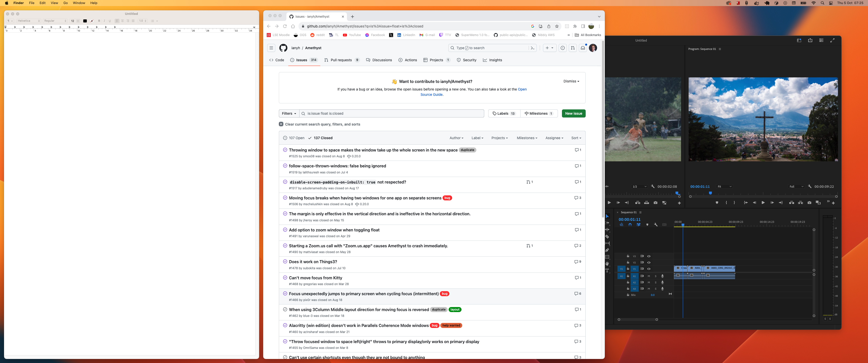The width and height of the screenshot is (868, 363).
Task: Open the timeline settings wrench icon
Action: [656, 225]
